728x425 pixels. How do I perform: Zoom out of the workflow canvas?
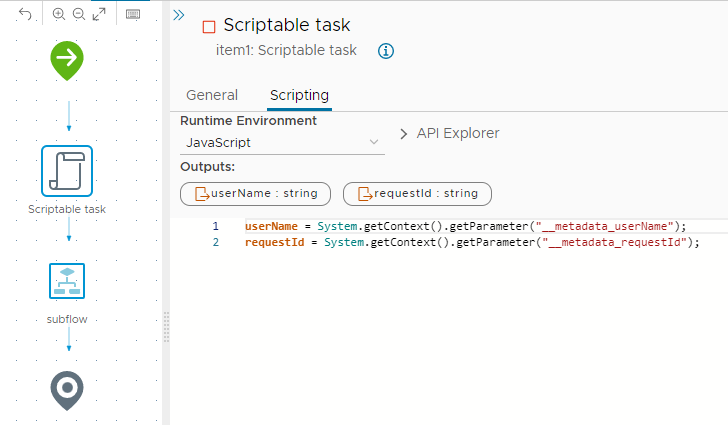coord(79,14)
